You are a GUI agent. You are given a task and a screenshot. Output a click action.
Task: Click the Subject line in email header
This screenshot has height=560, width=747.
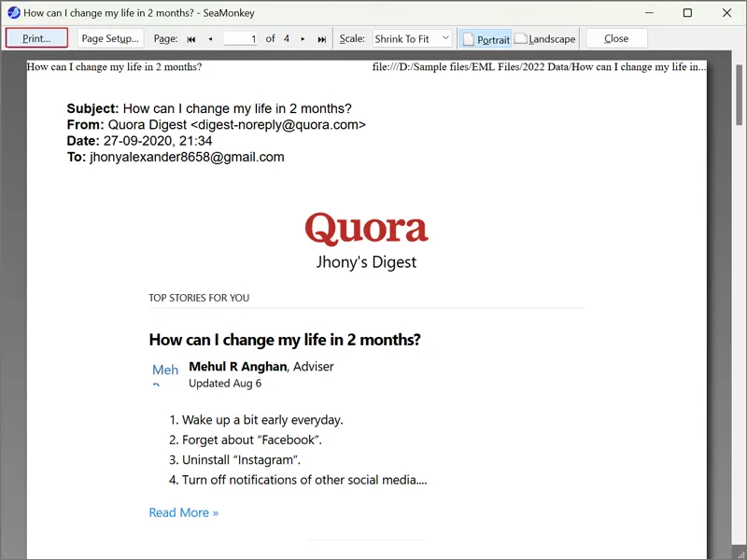[x=209, y=108]
